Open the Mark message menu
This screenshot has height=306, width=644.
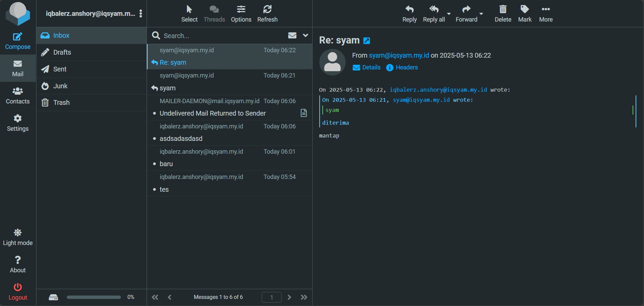[x=524, y=13]
